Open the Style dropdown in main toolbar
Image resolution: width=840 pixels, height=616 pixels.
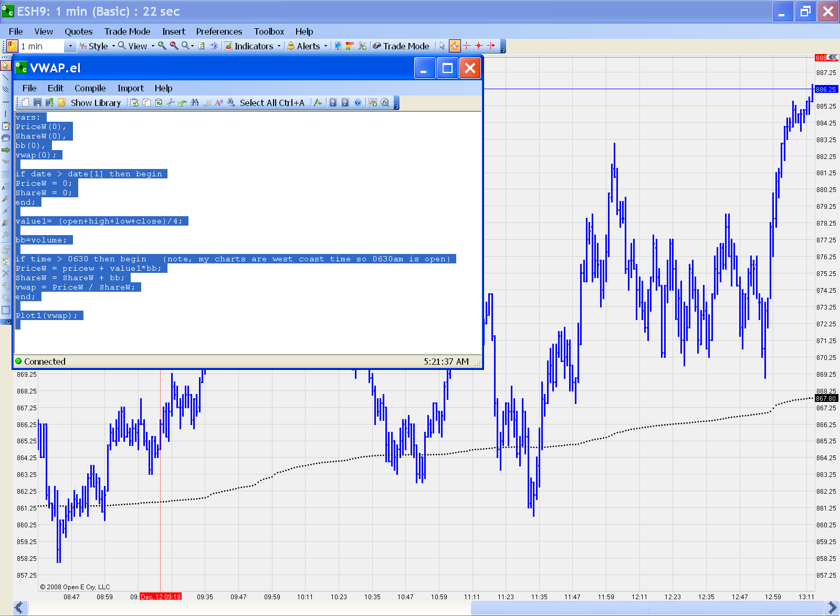(x=97, y=46)
